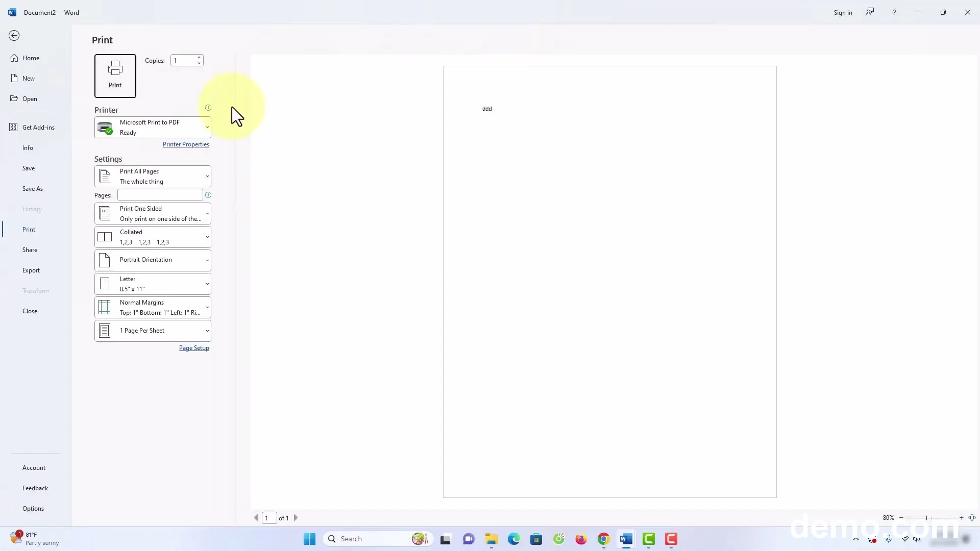Open Microsoft Store from taskbar
This screenshot has height=551, width=980.
(536, 539)
